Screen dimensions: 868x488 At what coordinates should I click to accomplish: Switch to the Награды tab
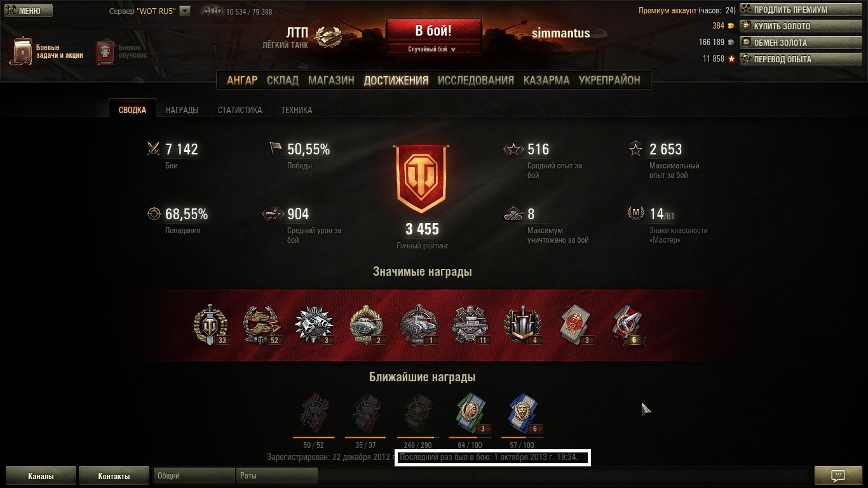click(x=182, y=110)
